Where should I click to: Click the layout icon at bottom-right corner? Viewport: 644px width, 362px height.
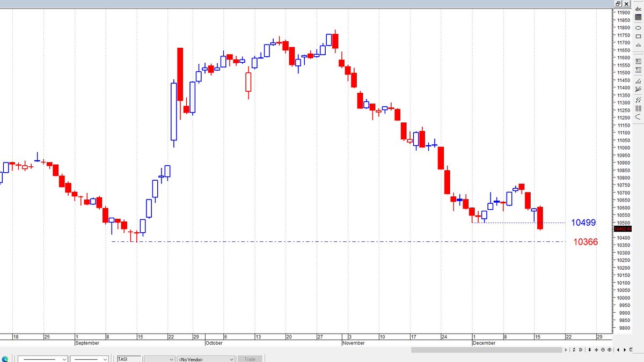pyautogui.click(x=631, y=349)
